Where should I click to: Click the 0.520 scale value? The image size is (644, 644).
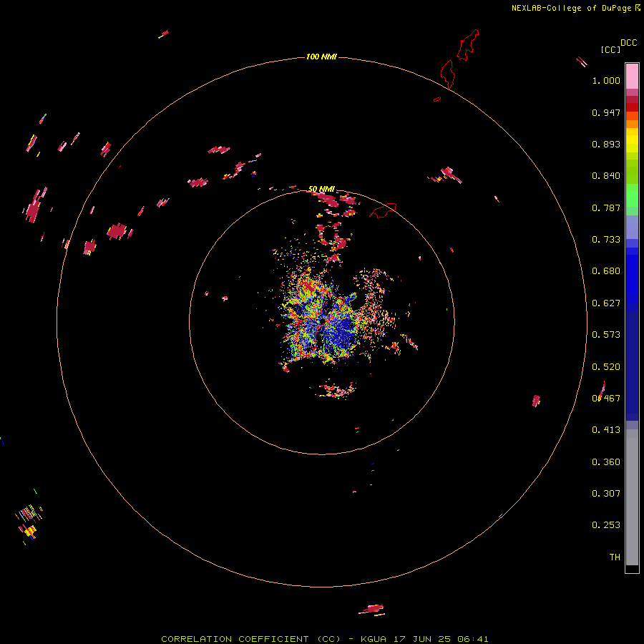click(606, 367)
